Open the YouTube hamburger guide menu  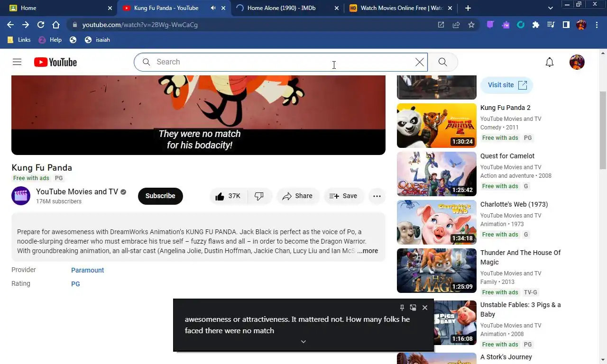[17, 62]
